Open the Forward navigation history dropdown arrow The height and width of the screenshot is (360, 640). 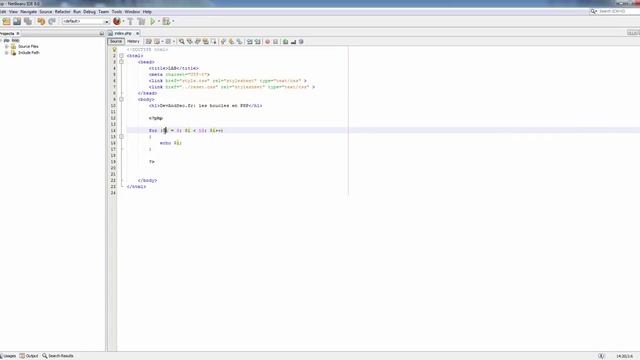pyautogui.click(x=173, y=42)
